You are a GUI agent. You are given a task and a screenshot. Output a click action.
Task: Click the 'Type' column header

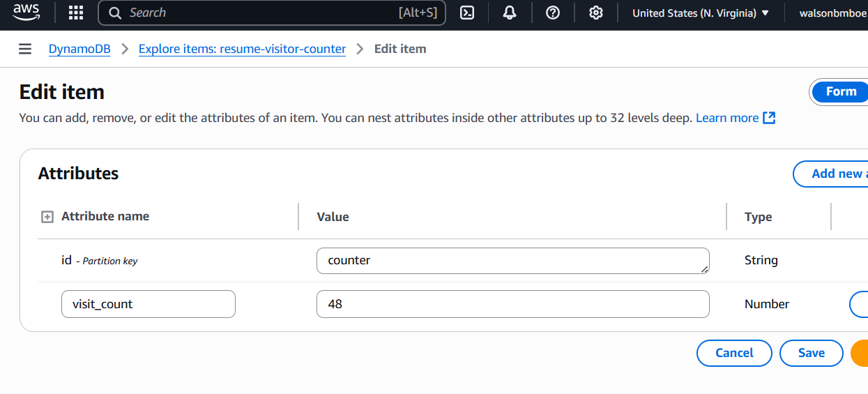(758, 217)
